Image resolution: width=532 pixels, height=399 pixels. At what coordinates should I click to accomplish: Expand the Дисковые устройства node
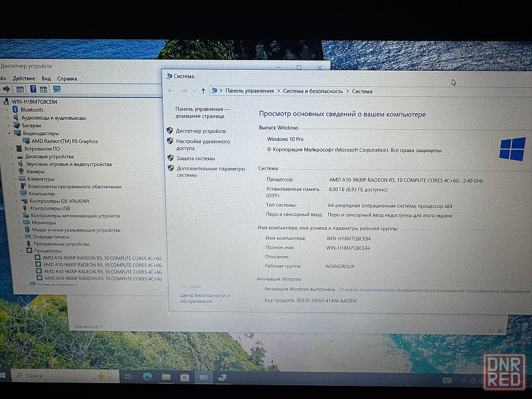(x=12, y=156)
